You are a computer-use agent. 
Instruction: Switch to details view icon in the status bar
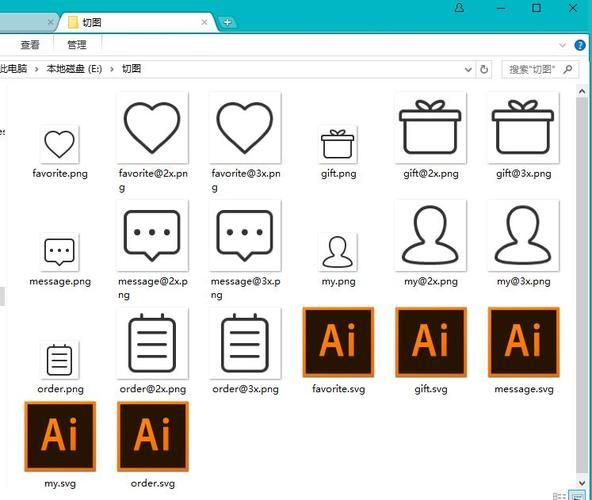(x=559, y=496)
